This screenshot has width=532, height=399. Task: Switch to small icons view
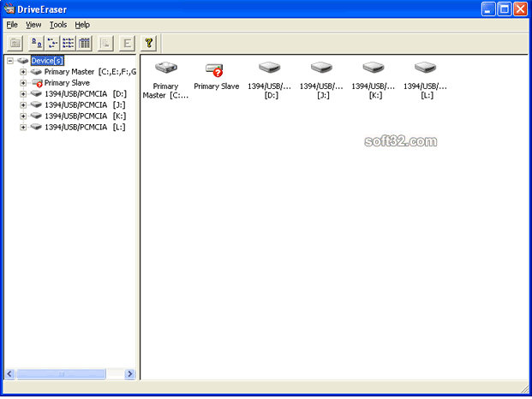tap(52, 43)
